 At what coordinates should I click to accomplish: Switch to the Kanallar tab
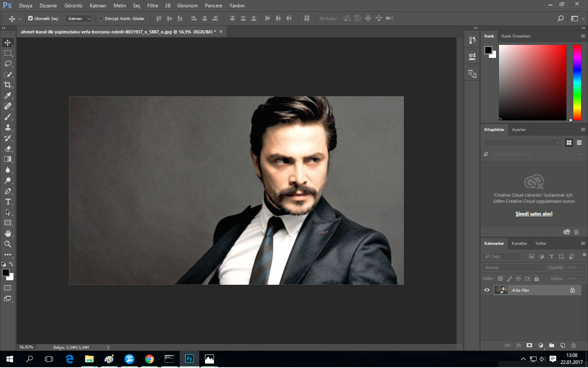[519, 243]
